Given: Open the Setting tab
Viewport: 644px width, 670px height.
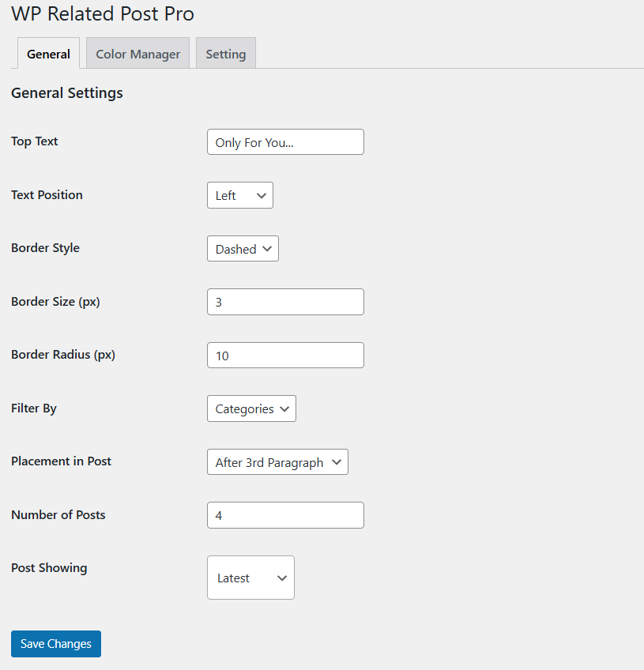Looking at the screenshot, I should tap(225, 54).
